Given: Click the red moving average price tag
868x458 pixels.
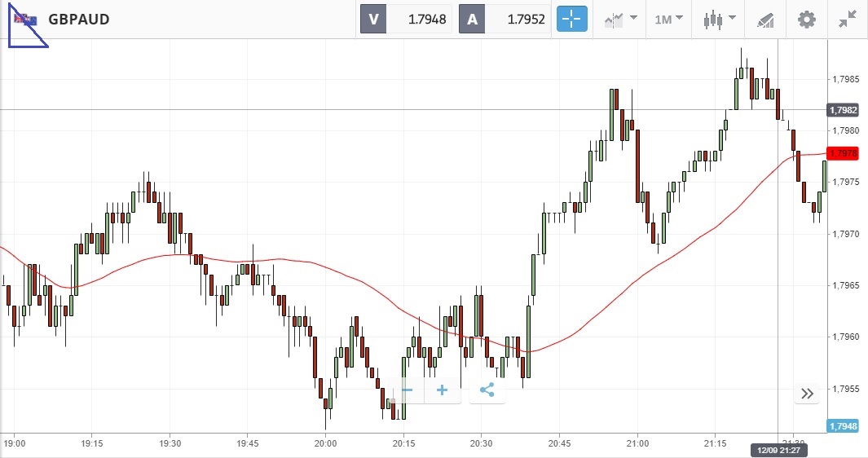Looking at the screenshot, I should point(842,153).
